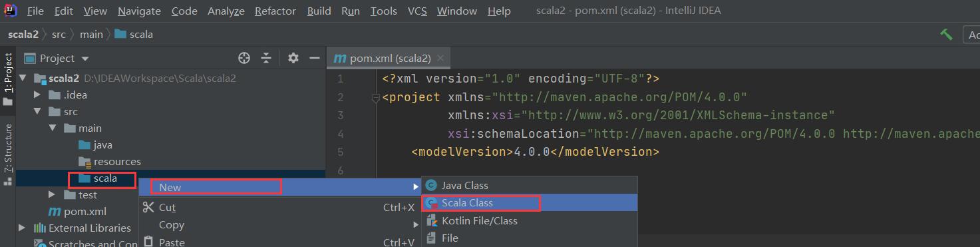The width and height of the screenshot is (980, 247).
Task: Click the green build hammer icon
Action: 946,34
